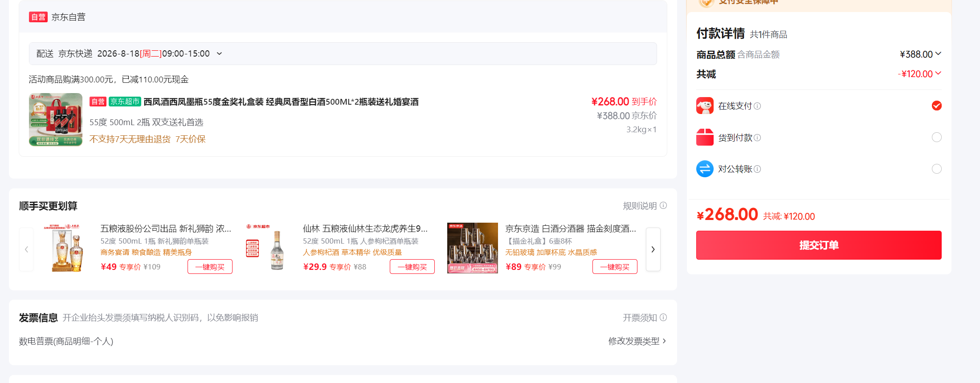Open the 仙林 五粮液仙林生态龙虎养生 title

365,228
